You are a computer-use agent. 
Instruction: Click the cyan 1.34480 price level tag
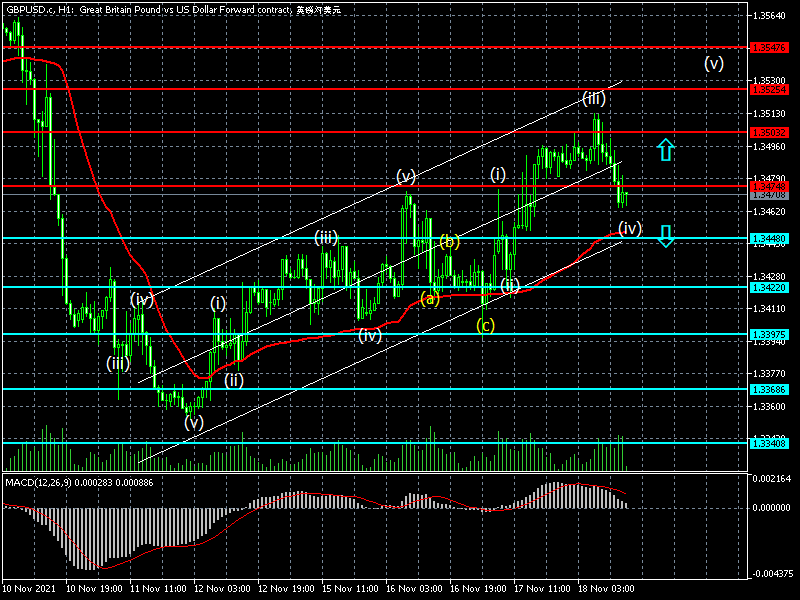[772, 238]
